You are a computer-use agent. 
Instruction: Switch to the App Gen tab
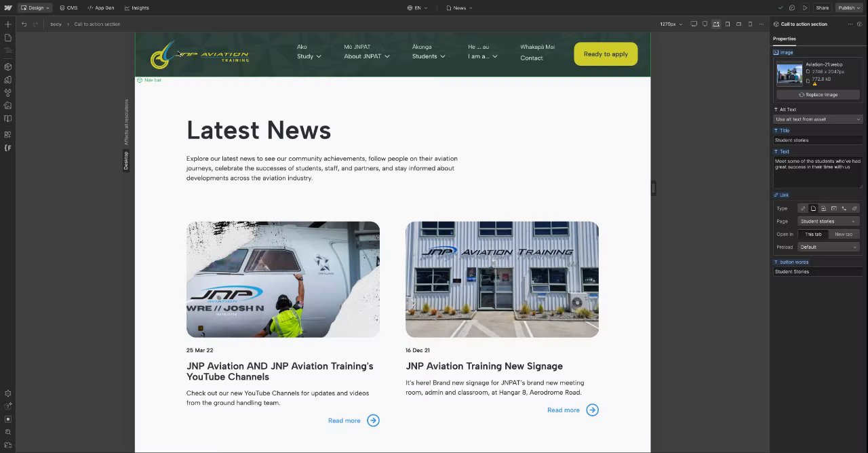coord(100,8)
